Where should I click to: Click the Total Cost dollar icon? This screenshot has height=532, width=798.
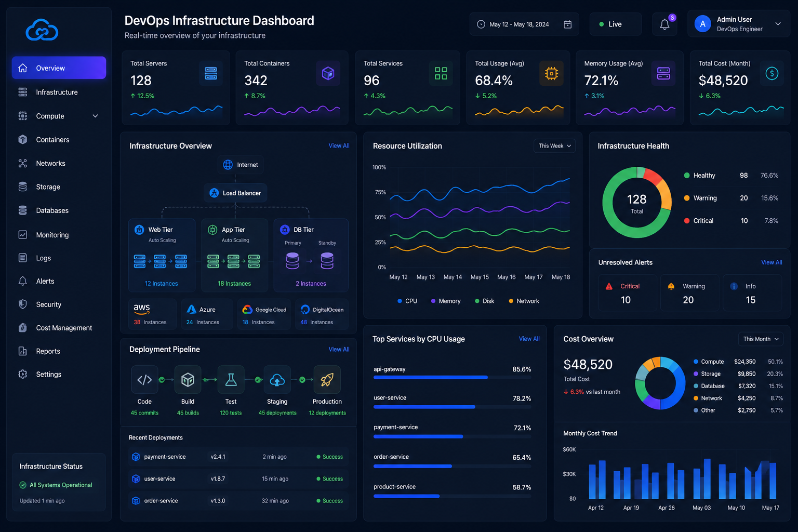[x=772, y=73]
